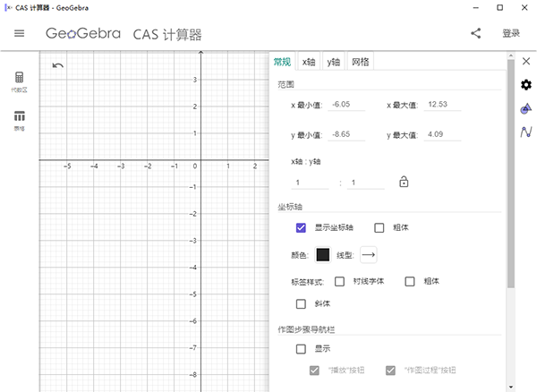The image size is (537, 392).
Task: Click the x 最小值 input field
Action: [350, 105]
